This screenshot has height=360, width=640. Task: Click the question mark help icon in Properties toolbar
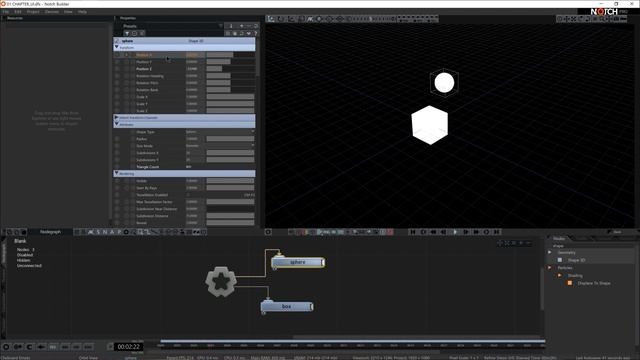coord(256,33)
